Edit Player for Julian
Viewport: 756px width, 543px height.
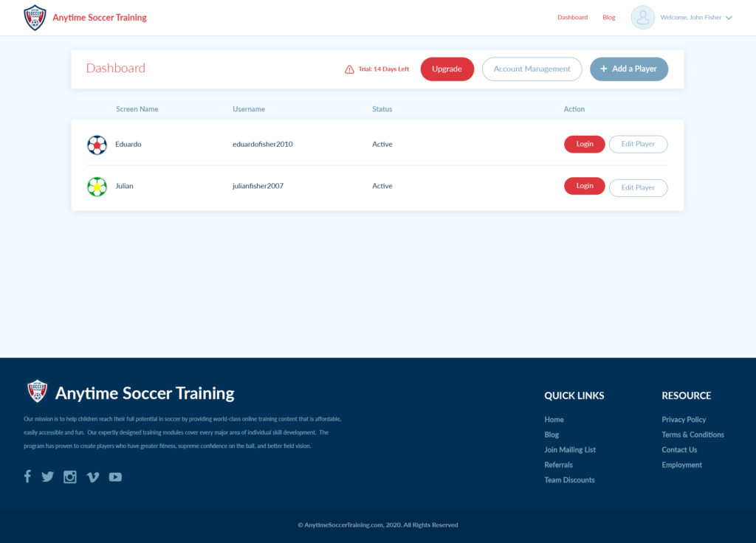638,188
